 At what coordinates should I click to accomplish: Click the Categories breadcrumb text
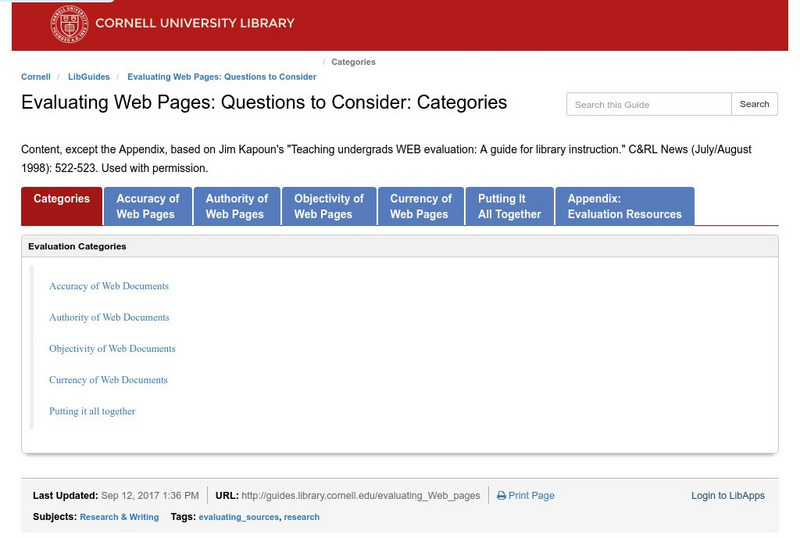pyautogui.click(x=353, y=62)
